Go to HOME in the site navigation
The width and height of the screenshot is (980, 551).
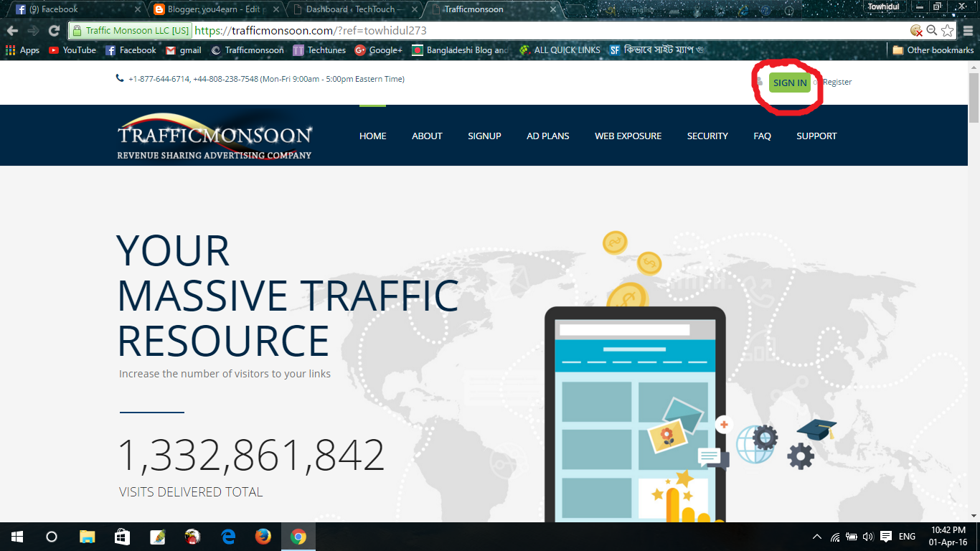[373, 136]
